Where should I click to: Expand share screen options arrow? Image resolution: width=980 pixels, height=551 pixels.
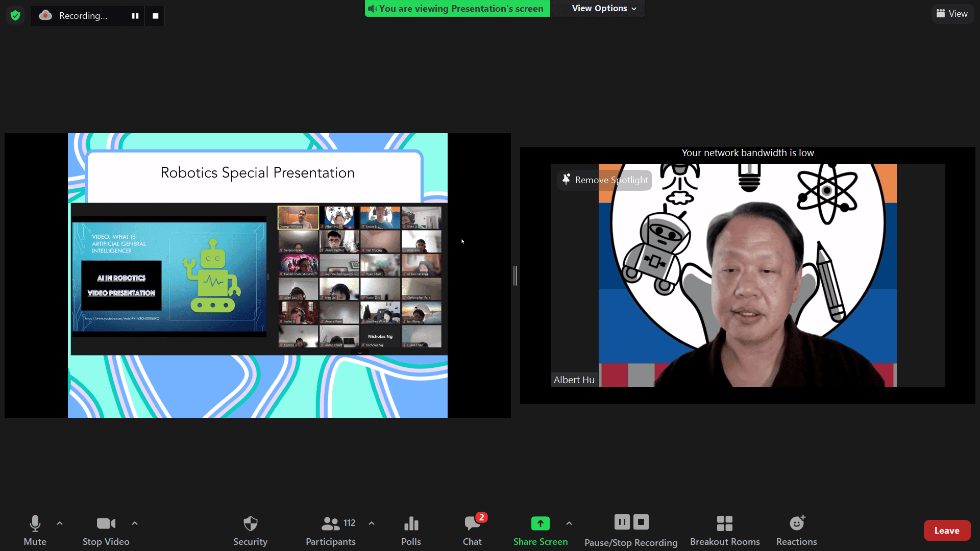(x=569, y=523)
